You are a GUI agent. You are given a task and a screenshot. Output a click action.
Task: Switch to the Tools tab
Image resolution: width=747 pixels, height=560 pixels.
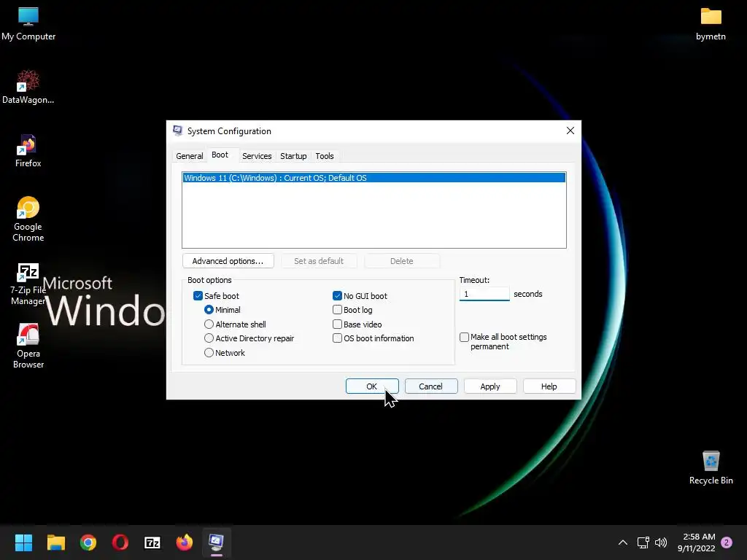(325, 156)
